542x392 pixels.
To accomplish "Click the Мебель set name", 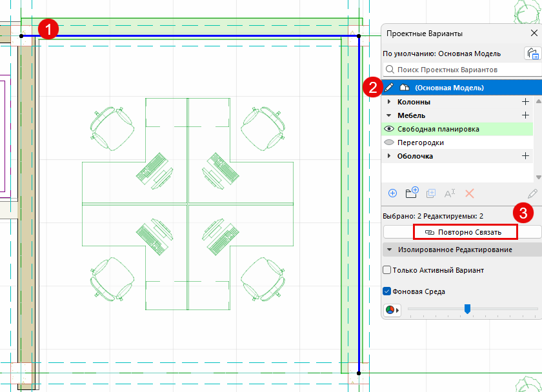I will pos(411,115).
